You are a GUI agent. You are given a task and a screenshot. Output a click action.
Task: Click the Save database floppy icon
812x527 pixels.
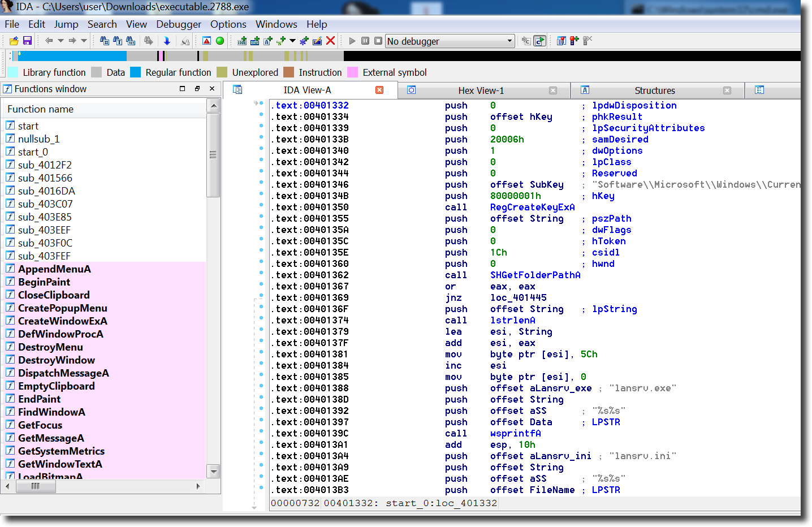pyautogui.click(x=27, y=41)
